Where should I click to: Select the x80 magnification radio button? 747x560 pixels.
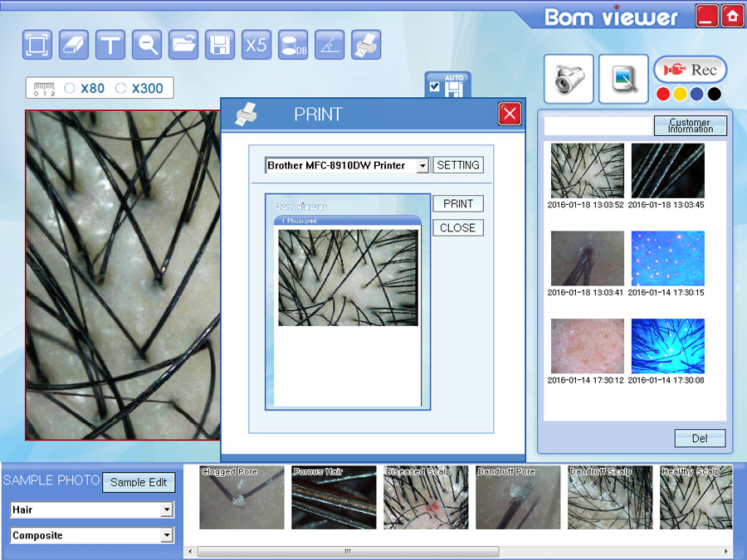pyautogui.click(x=70, y=88)
